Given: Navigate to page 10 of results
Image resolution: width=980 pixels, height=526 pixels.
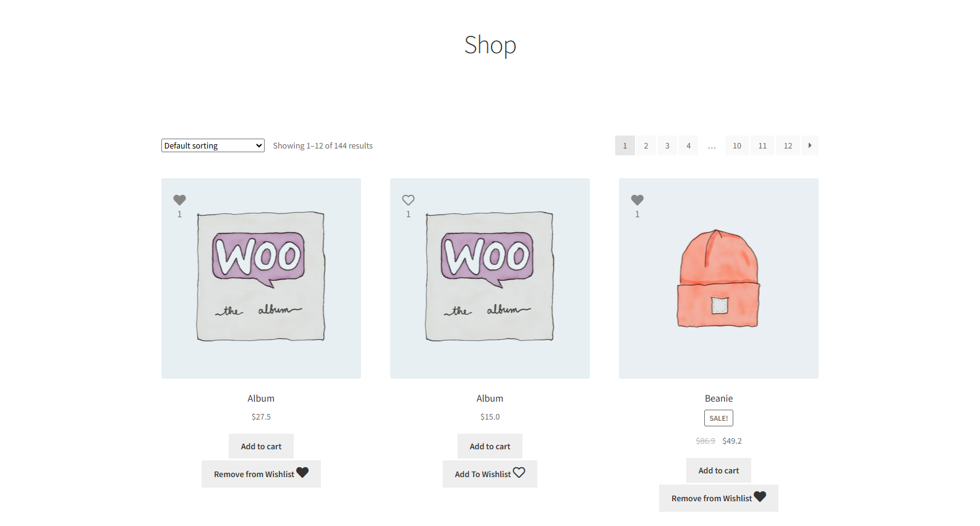Looking at the screenshot, I should click(737, 145).
